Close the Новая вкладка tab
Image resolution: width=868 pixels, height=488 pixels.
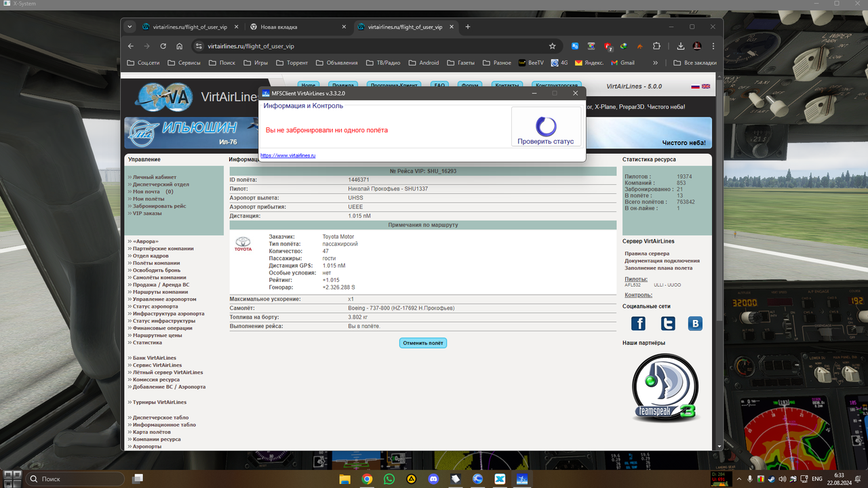344,27
